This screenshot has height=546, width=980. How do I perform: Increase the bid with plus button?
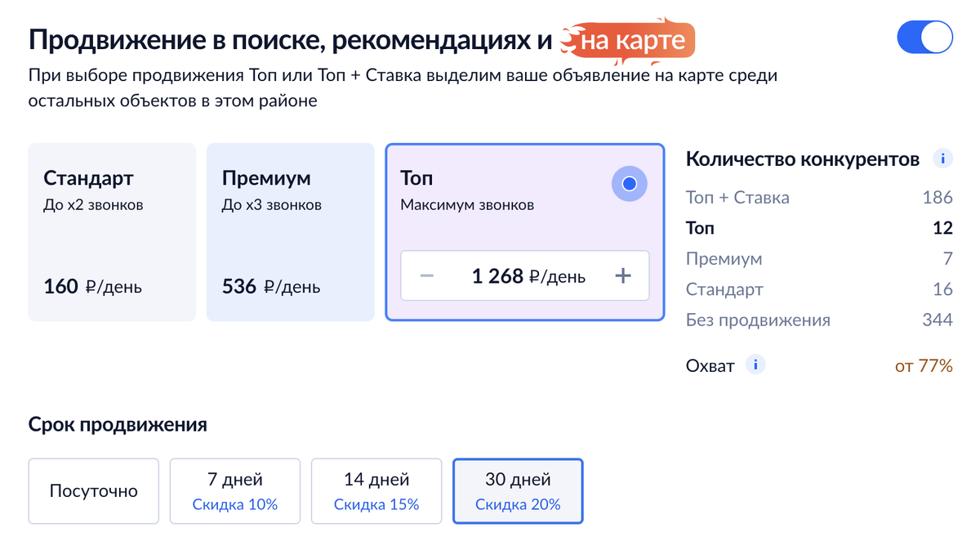tap(623, 275)
